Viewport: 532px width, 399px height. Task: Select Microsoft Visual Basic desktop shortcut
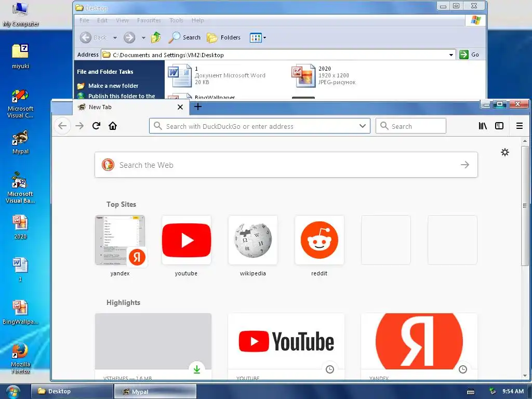pyautogui.click(x=20, y=188)
